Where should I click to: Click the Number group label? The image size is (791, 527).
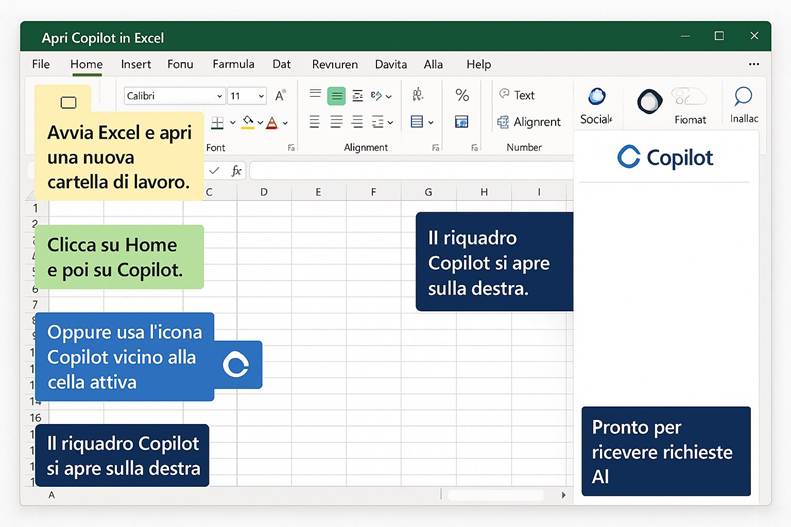(524, 147)
